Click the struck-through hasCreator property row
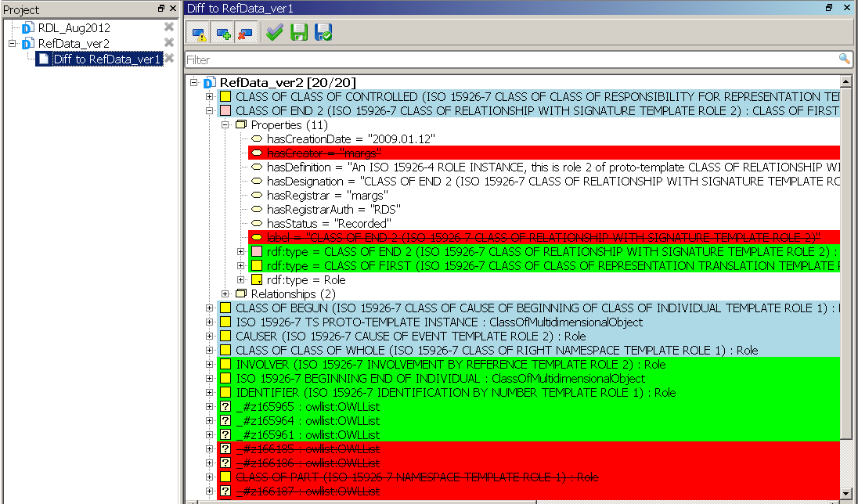The width and height of the screenshot is (858, 504). [x=544, y=153]
